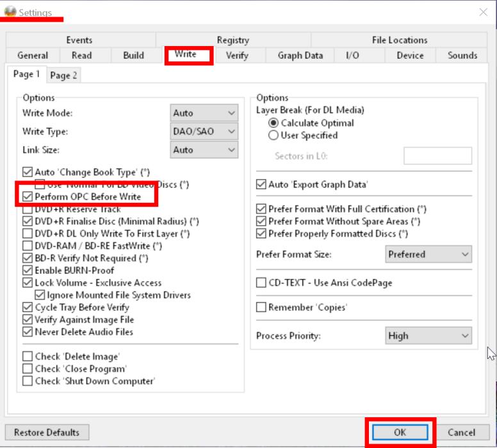Check 'CD-TEXT - Use Ansi CodePage'
497x448 pixels.
pos(261,283)
